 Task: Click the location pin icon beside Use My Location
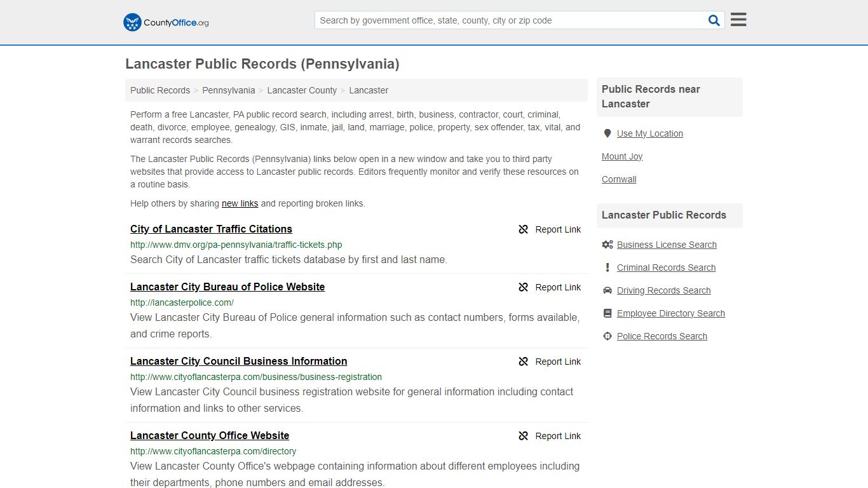(607, 133)
